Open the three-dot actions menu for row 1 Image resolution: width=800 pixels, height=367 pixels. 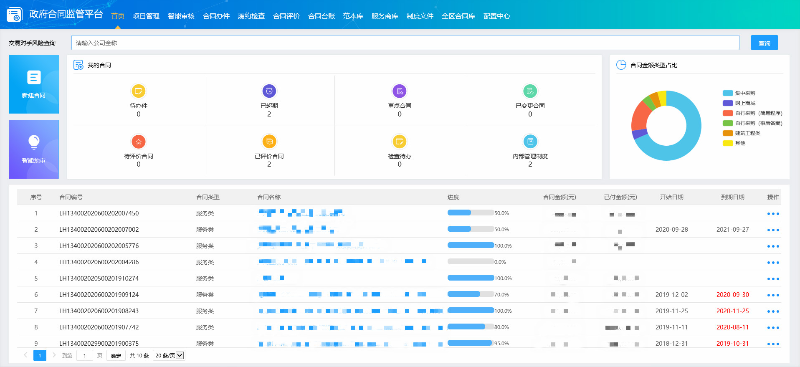coord(773,214)
